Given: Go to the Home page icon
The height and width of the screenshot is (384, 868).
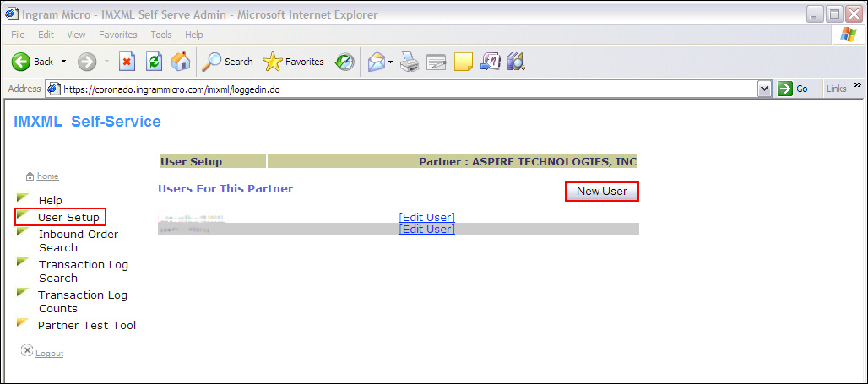Looking at the screenshot, I should coord(181,62).
